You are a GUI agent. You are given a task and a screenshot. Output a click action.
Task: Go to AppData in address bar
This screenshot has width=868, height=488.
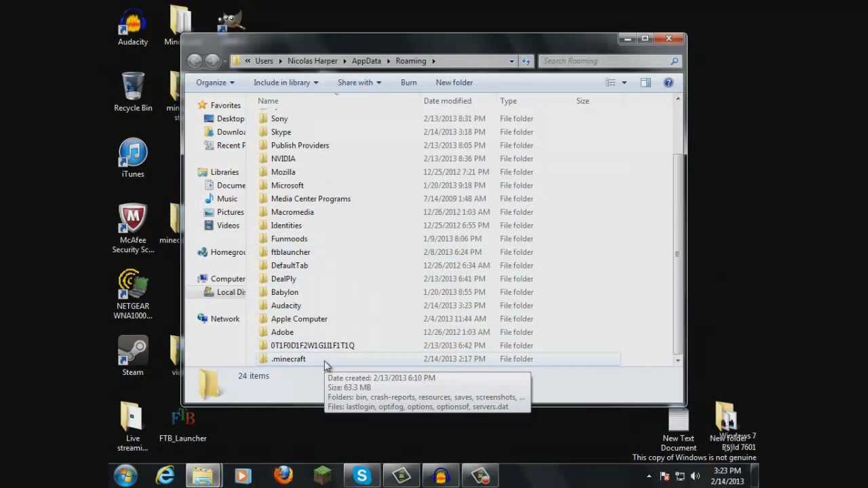pyautogui.click(x=366, y=61)
